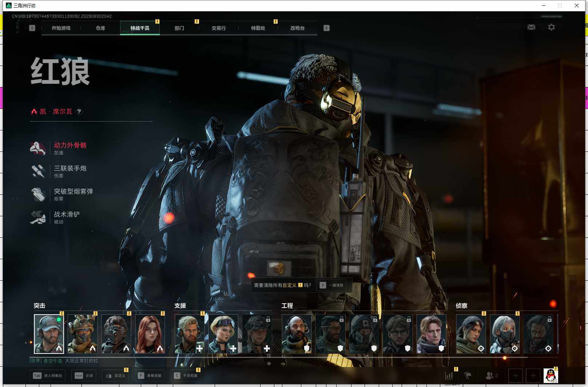Click the 战术滑铲 skill name

(x=67, y=214)
